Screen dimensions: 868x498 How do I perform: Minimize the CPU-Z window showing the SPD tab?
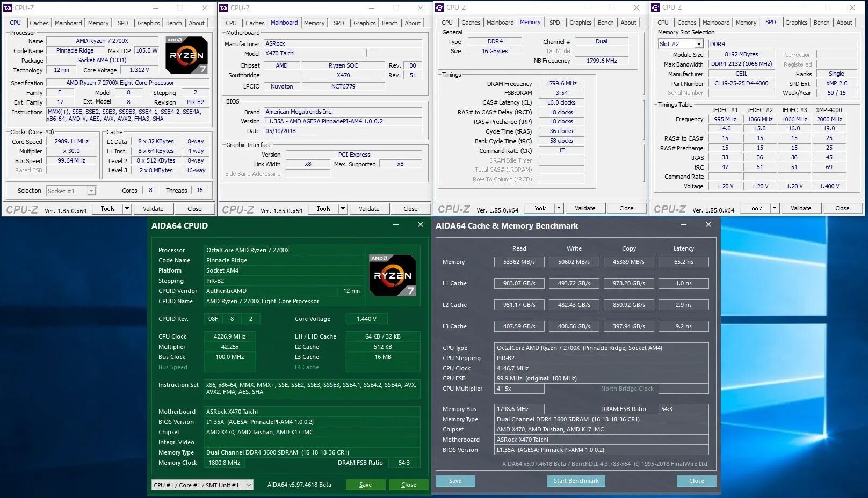click(804, 8)
